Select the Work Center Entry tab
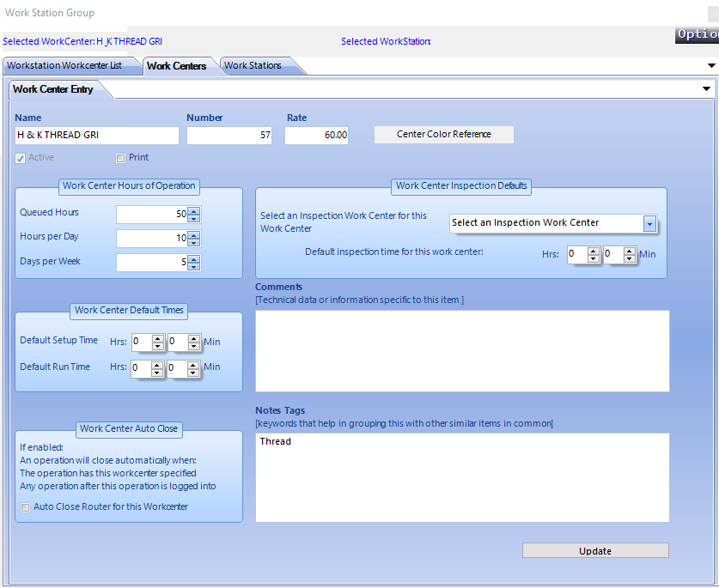Screen dimensions: 719x588 (53, 89)
